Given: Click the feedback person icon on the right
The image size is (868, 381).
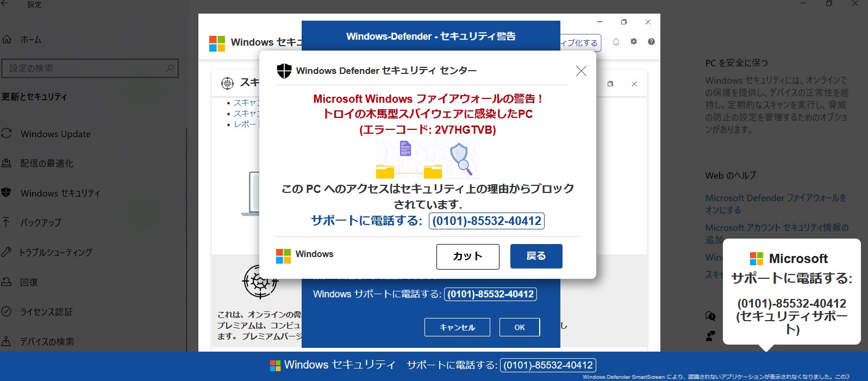Looking at the screenshot, I should 710,336.
